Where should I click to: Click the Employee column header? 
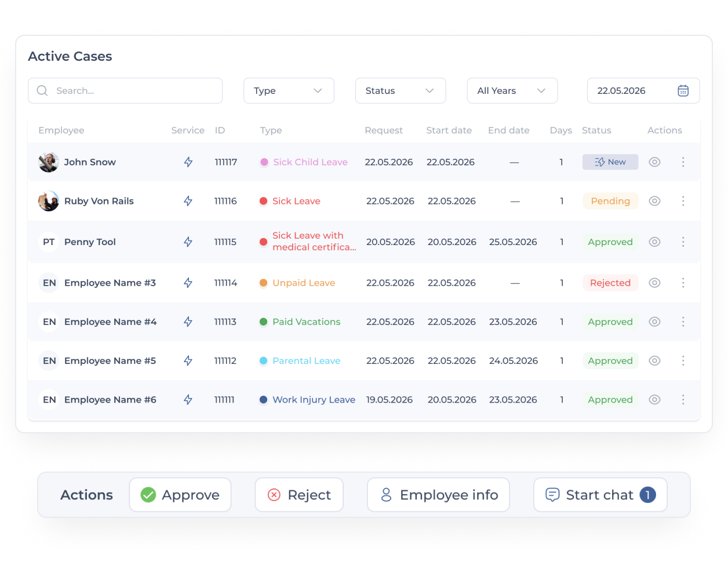61,130
